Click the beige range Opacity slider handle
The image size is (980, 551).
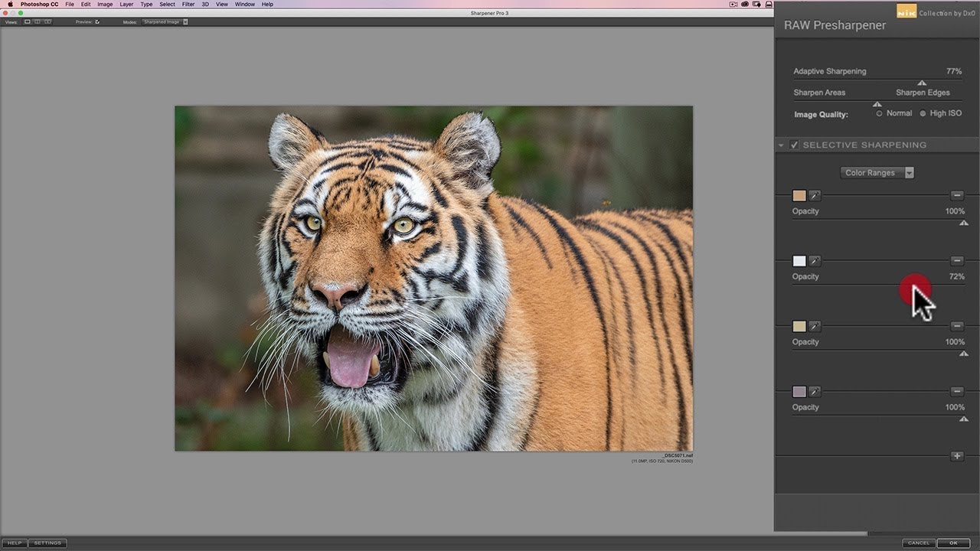point(964,354)
